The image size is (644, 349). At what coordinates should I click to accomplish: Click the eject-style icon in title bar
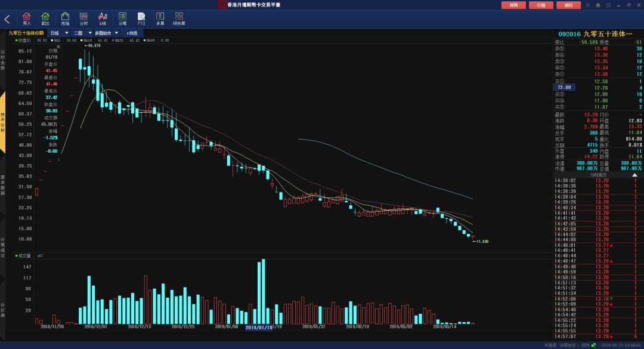pos(598,5)
